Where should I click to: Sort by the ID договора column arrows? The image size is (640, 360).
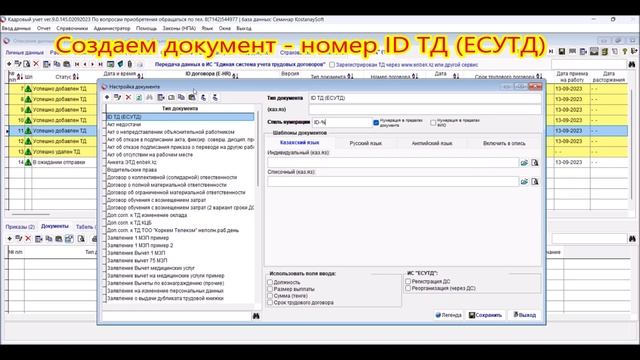coord(235,76)
